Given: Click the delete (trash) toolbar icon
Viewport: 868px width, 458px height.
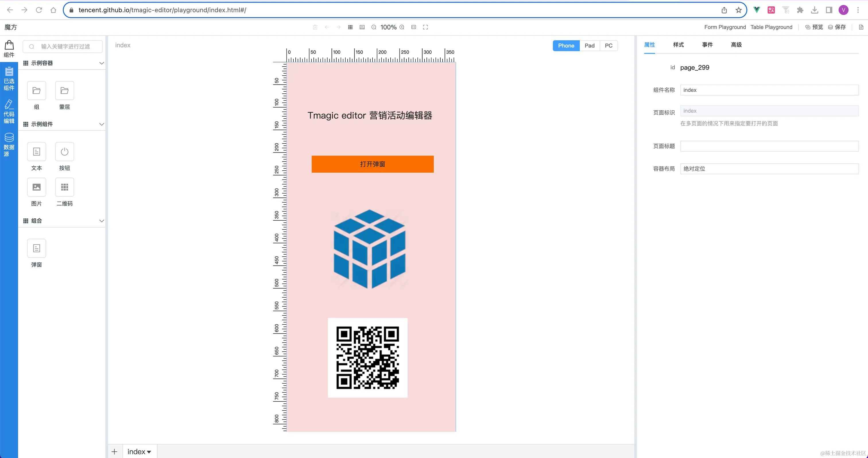Looking at the screenshot, I should pyautogui.click(x=315, y=27).
